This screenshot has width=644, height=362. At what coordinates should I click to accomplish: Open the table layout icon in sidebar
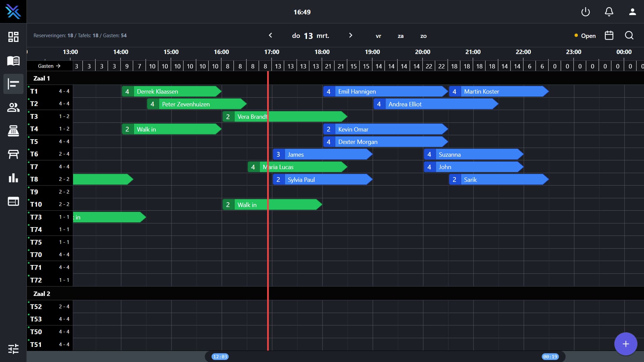click(x=13, y=154)
